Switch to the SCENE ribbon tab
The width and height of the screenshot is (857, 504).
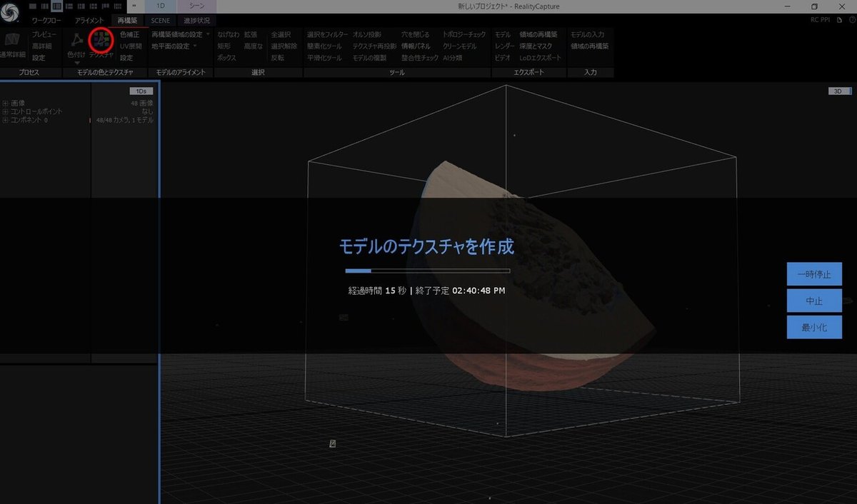tap(159, 20)
